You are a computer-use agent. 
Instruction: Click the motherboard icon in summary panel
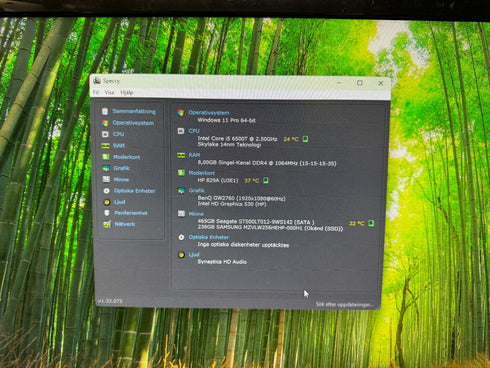tap(181, 173)
